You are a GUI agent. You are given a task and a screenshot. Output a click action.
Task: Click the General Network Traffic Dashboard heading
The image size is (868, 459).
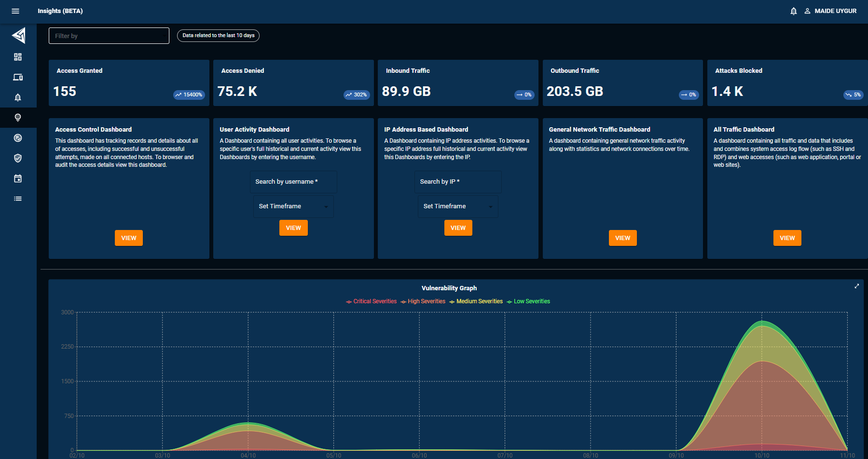coord(600,130)
